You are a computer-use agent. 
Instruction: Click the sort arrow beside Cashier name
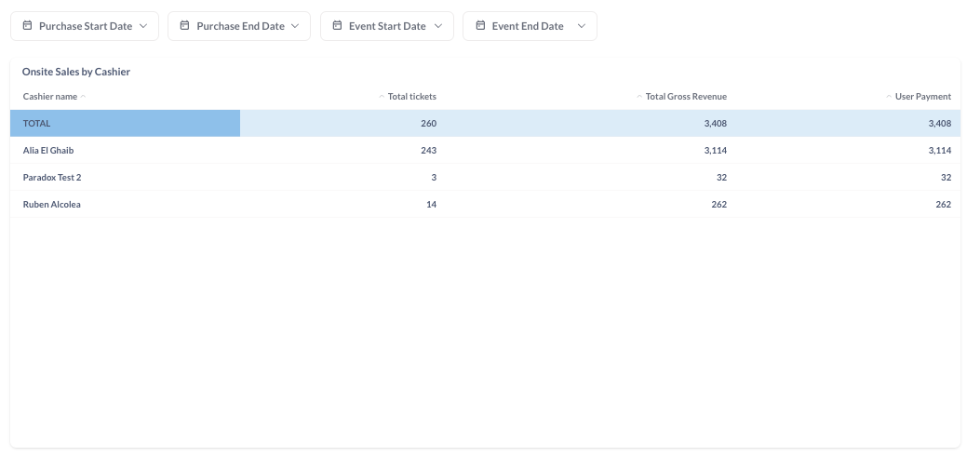pyautogui.click(x=83, y=96)
